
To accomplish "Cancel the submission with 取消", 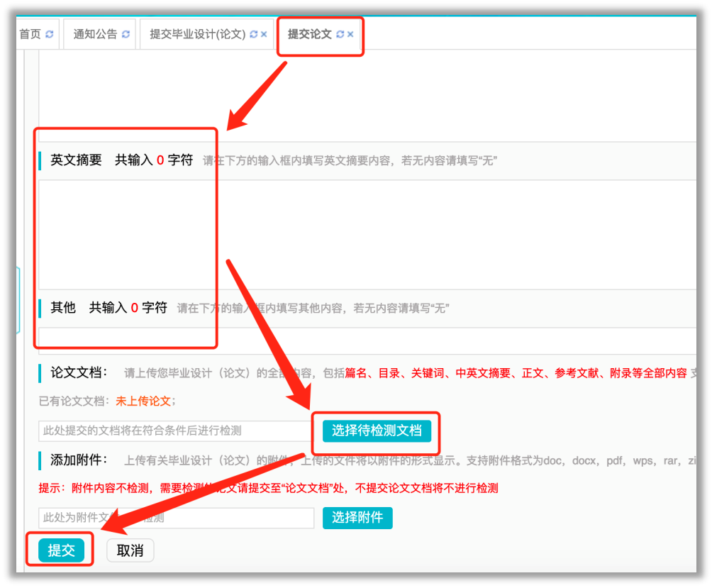I will point(130,550).
